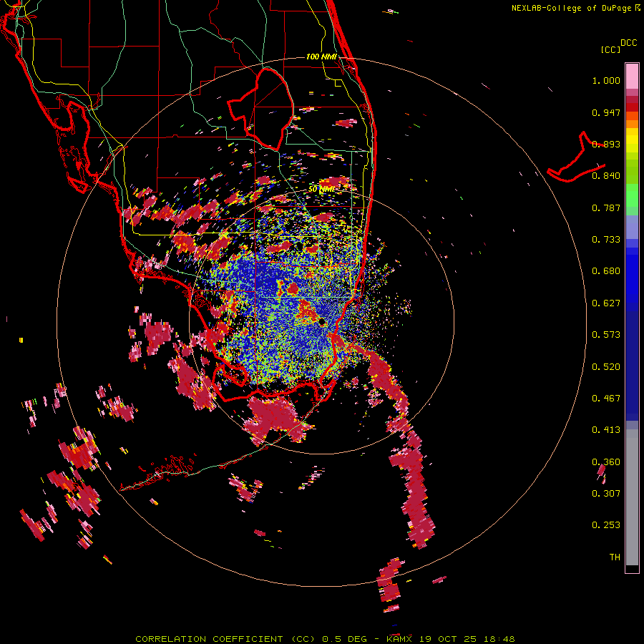Select the 1.000 value on the legend

(x=606, y=80)
